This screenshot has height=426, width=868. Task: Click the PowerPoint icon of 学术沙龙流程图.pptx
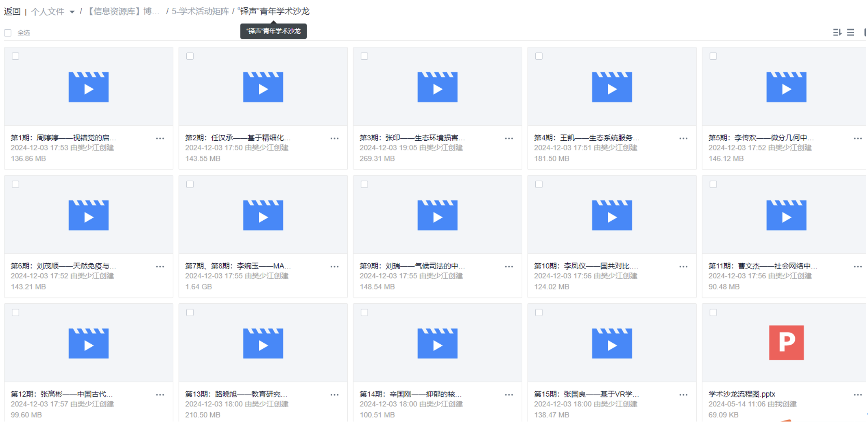[x=786, y=343]
